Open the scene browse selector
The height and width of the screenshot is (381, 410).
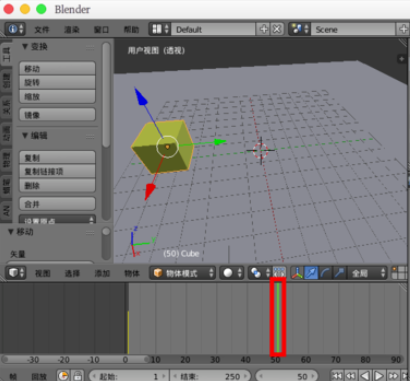[x=300, y=29]
